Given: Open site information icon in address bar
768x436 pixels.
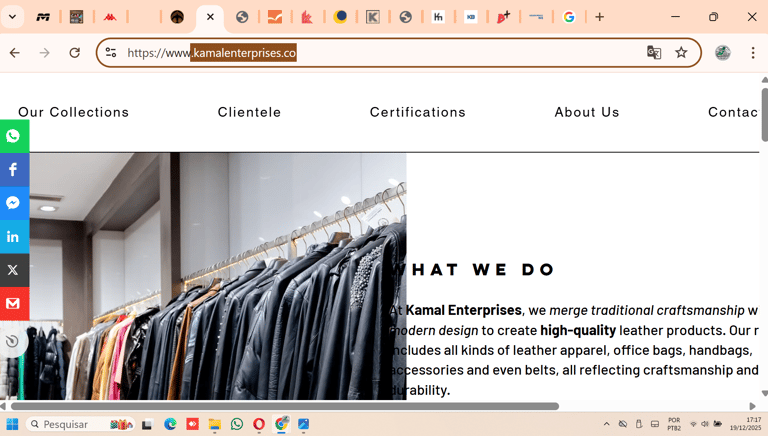Looking at the screenshot, I should [111, 53].
